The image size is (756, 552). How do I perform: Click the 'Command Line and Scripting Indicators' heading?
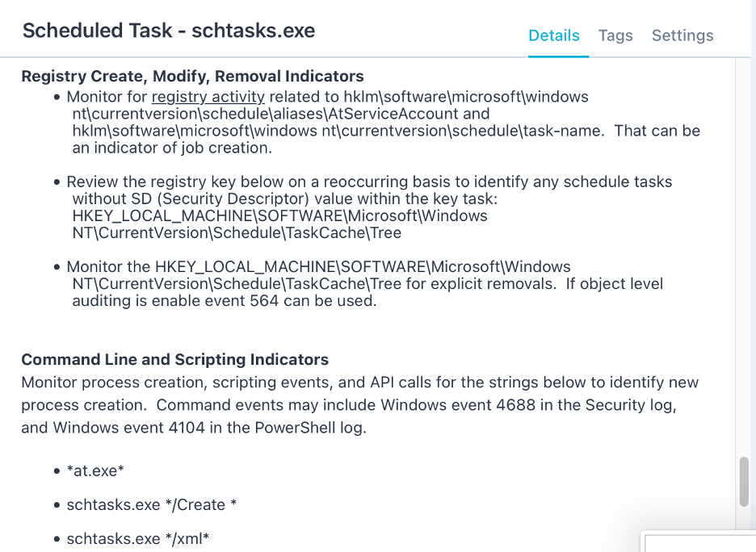pyautogui.click(x=174, y=360)
